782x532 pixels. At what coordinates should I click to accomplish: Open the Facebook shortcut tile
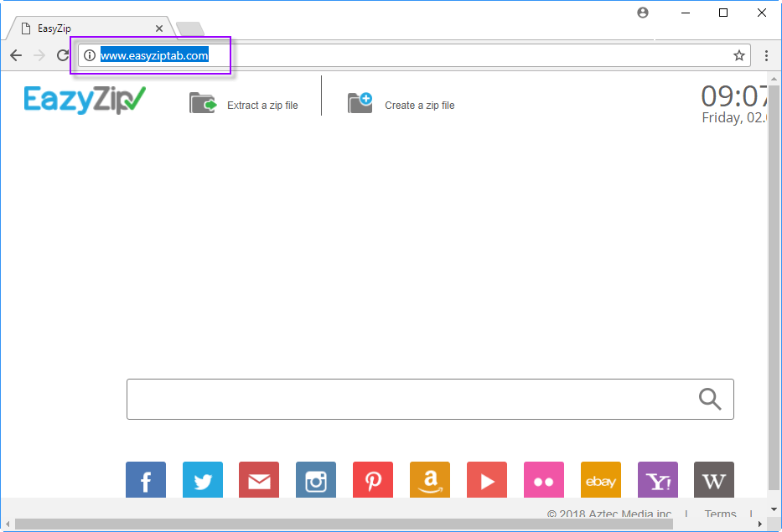coord(146,480)
